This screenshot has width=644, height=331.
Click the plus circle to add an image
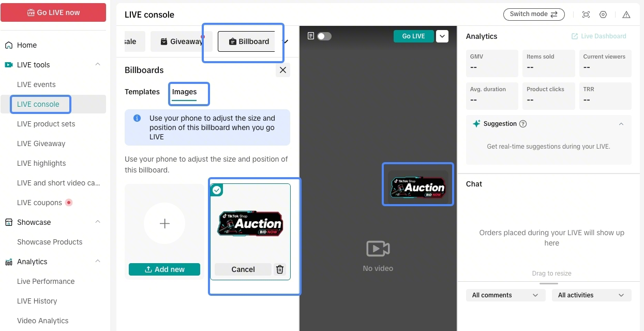(164, 223)
